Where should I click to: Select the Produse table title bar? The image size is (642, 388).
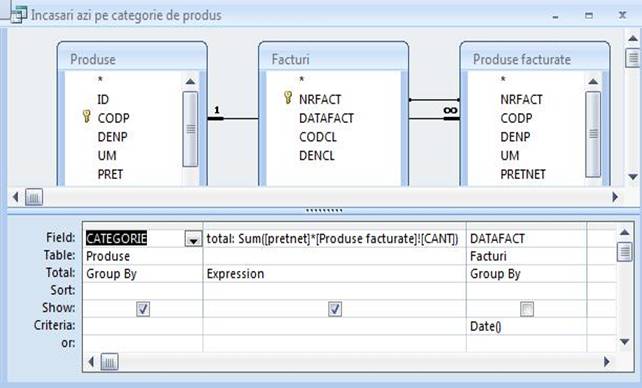click(132, 59)
